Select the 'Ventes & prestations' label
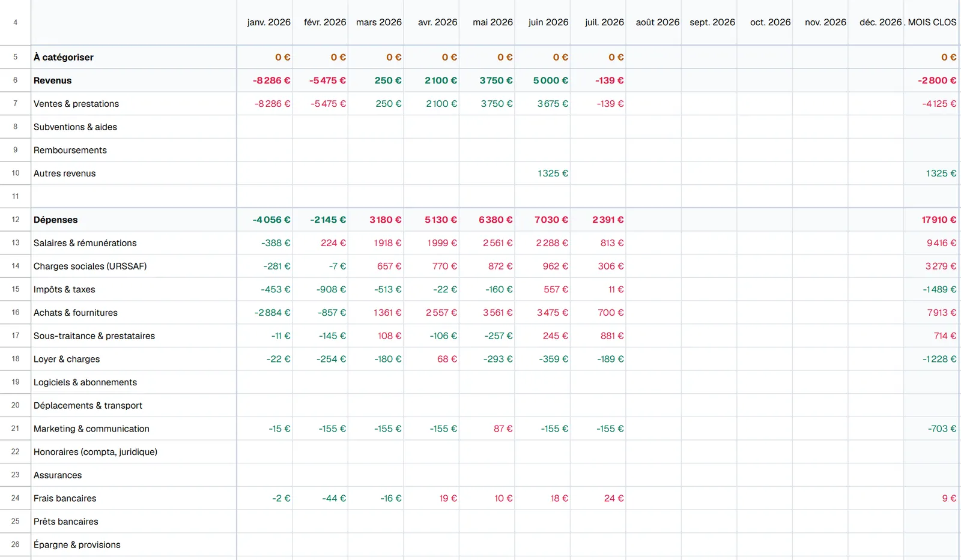The width and height of the screenshot is (961, 560). coord(76,104)
